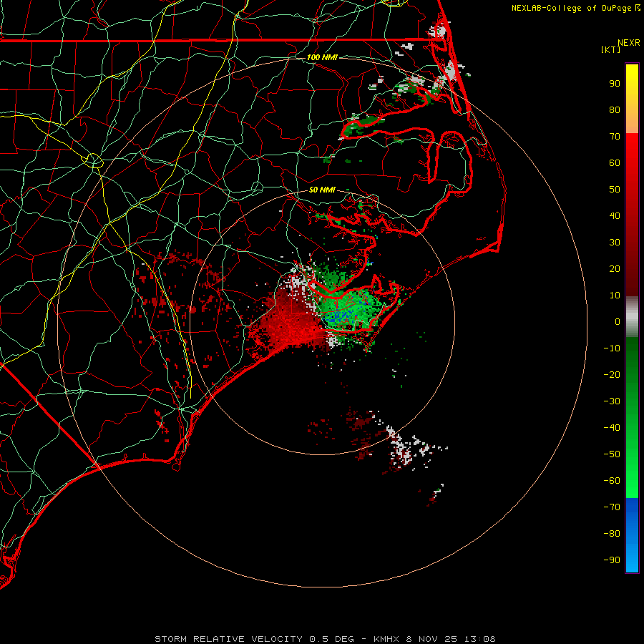The width and height of the screenshot is (644, 644).
Task: Click the 100 NMI range ring label
Action: tap(322, 57)
